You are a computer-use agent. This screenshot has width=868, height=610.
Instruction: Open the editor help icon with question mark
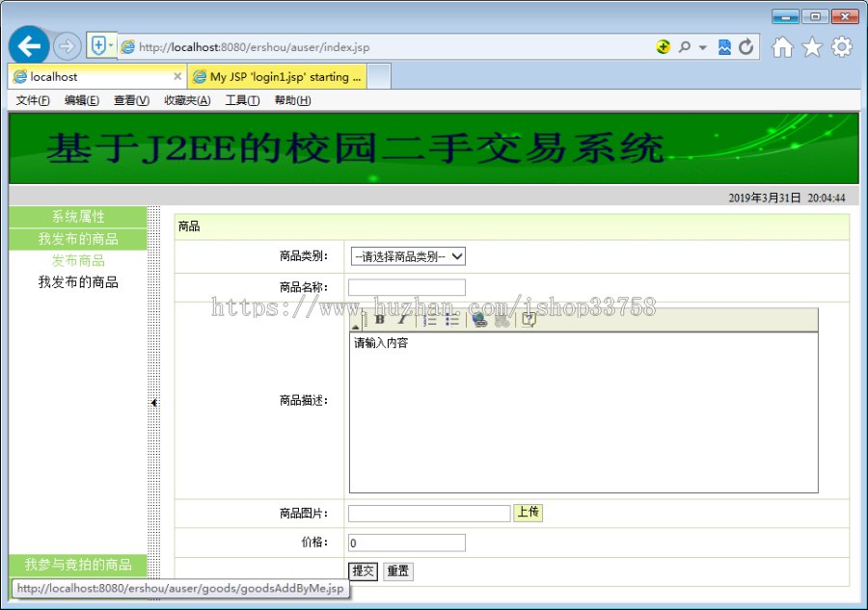[529, 320]
